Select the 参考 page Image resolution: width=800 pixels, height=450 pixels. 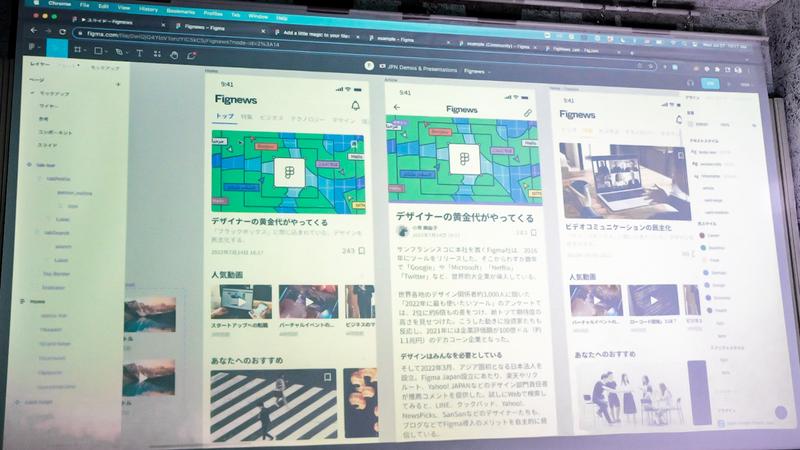click(44, 119)
